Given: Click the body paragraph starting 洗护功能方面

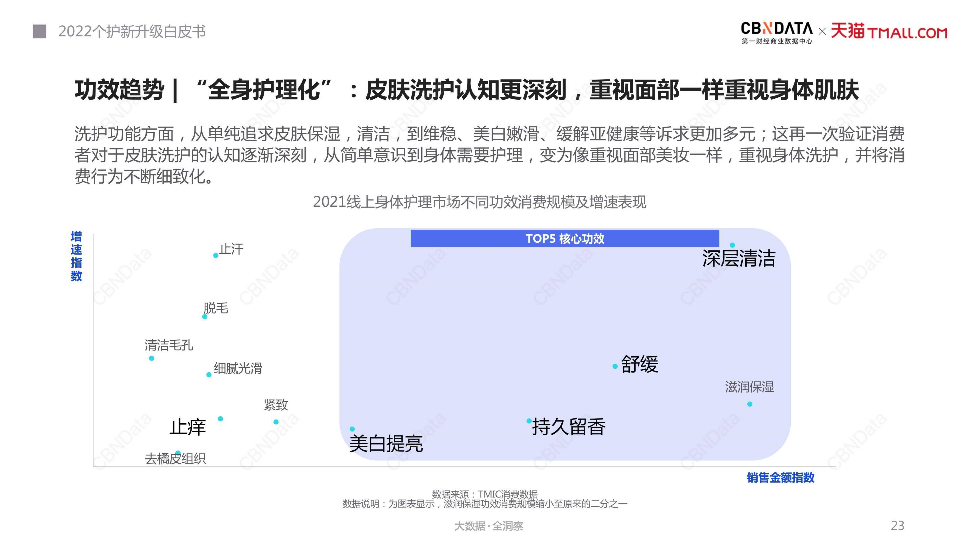Looking at the screenshot, I should [489, 155].
